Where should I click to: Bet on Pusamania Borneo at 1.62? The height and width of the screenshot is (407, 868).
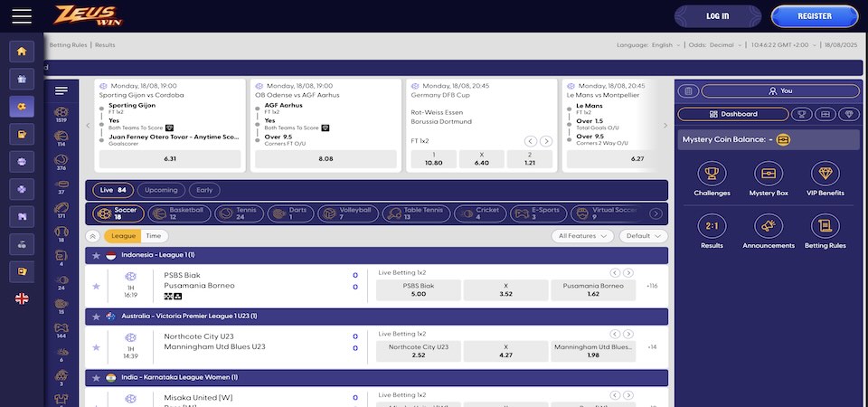tap(593, 290)
